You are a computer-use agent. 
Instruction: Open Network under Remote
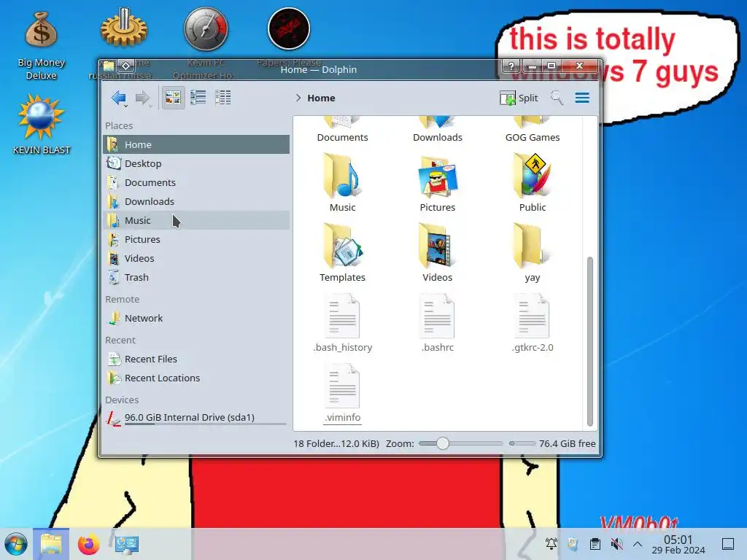[196, 318]
